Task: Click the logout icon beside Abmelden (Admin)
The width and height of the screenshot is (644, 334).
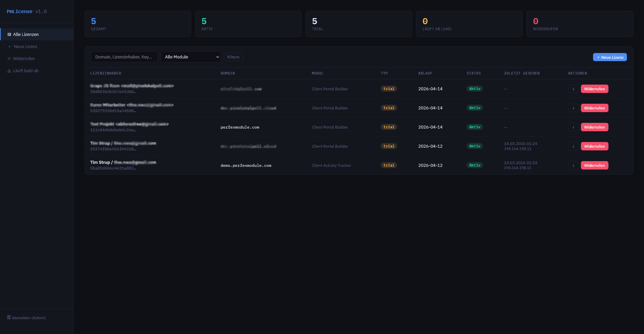Action: click(9, 318)
